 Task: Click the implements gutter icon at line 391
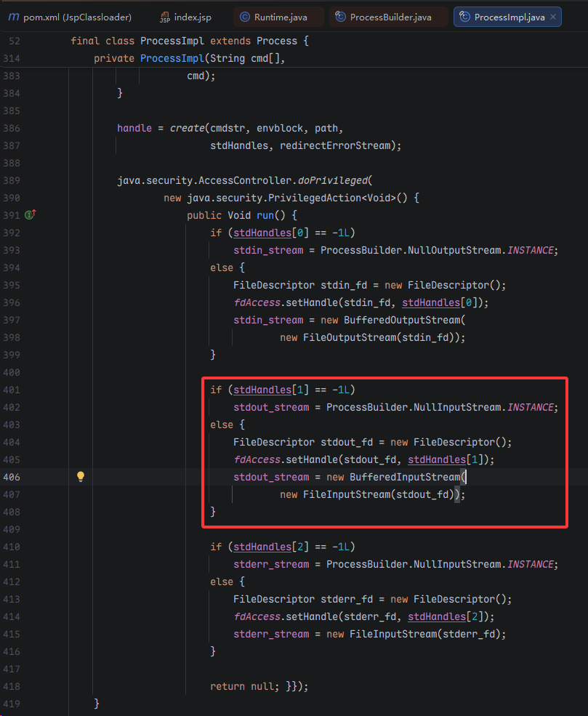30,215
